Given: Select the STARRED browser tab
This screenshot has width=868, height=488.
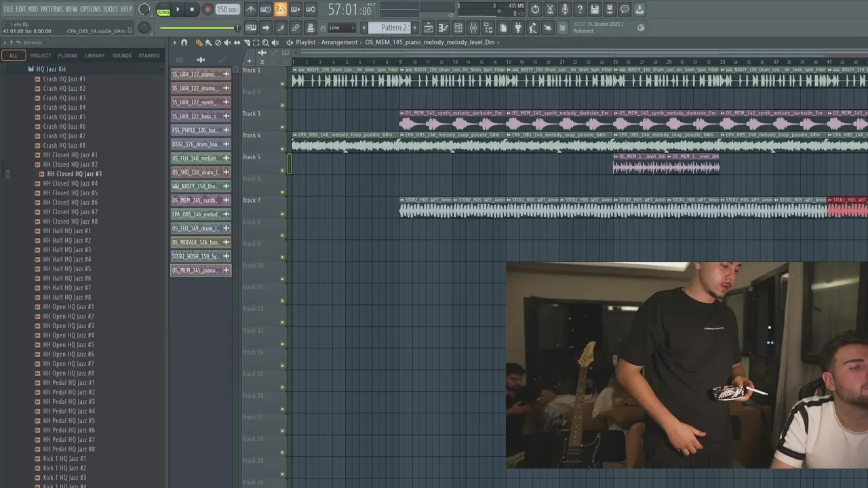Looking at the screenshot, I should [149, 56].
